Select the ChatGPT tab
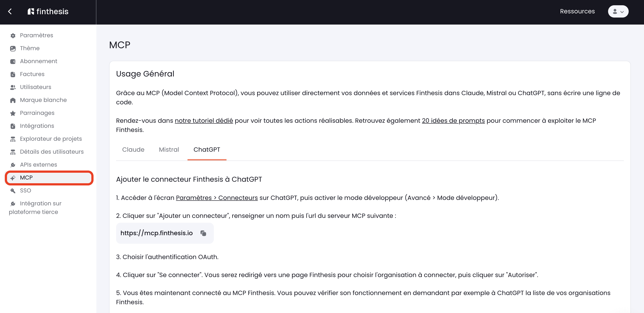Image resolution: width=644 pixels, height=313 pixels. (x=207, y=150)
